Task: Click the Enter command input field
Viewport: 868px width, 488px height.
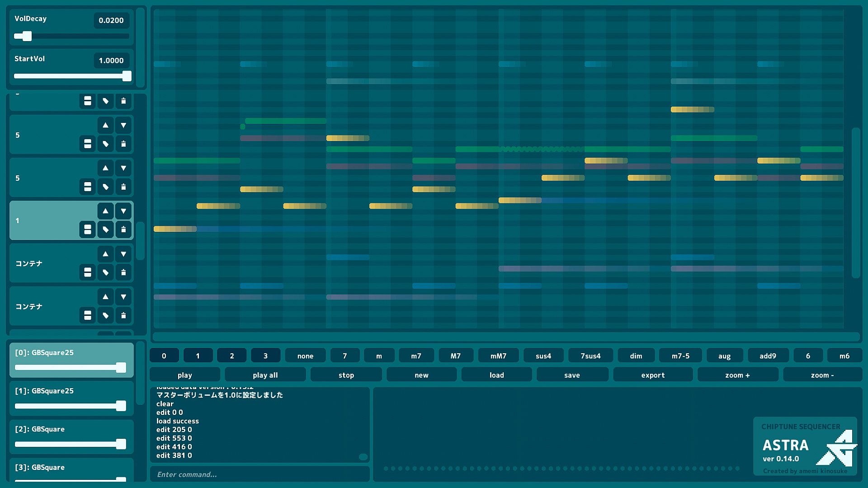Action: tap(259, 474)
